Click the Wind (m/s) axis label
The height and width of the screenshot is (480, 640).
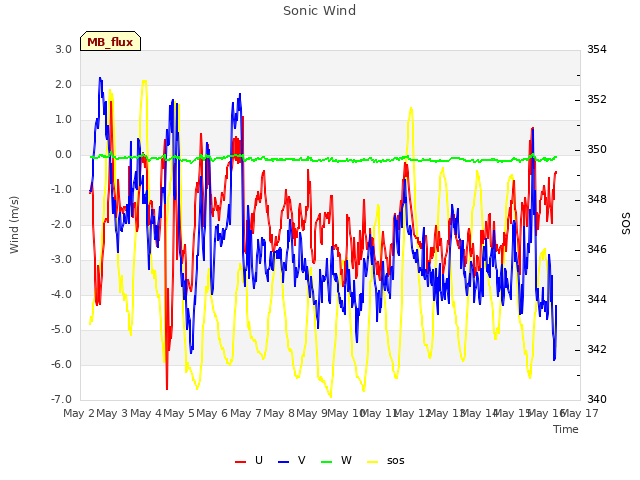14,225
